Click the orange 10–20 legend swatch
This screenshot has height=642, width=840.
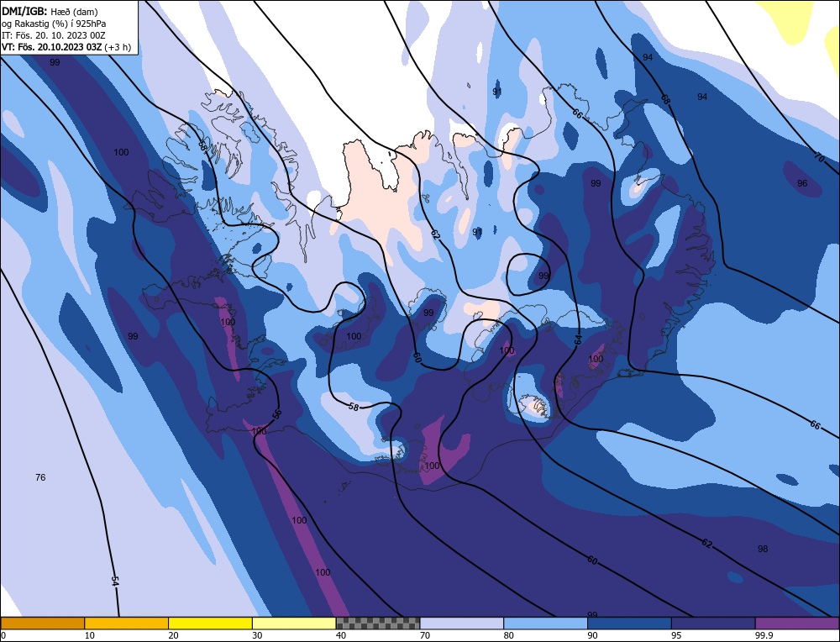[x=127, y=623]
